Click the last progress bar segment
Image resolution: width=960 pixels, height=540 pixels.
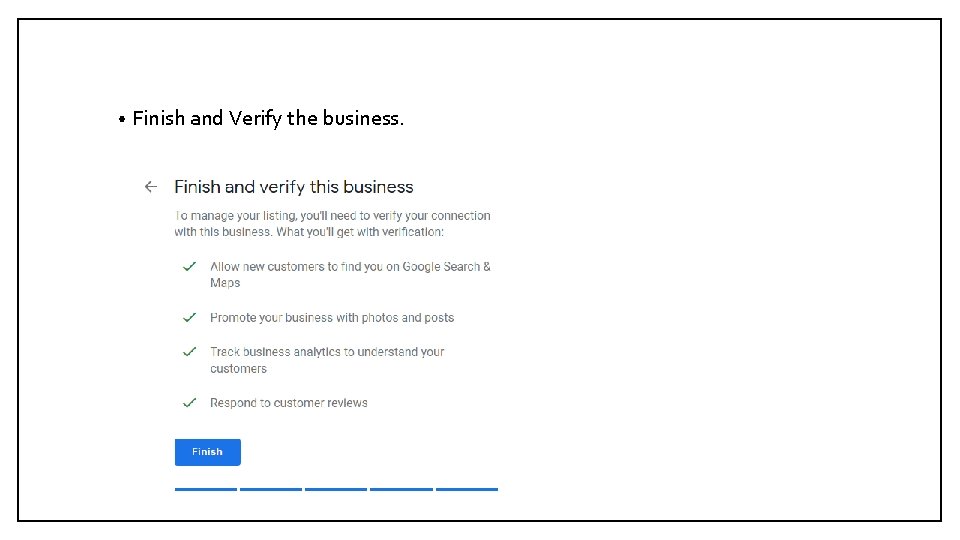(467, 489)
